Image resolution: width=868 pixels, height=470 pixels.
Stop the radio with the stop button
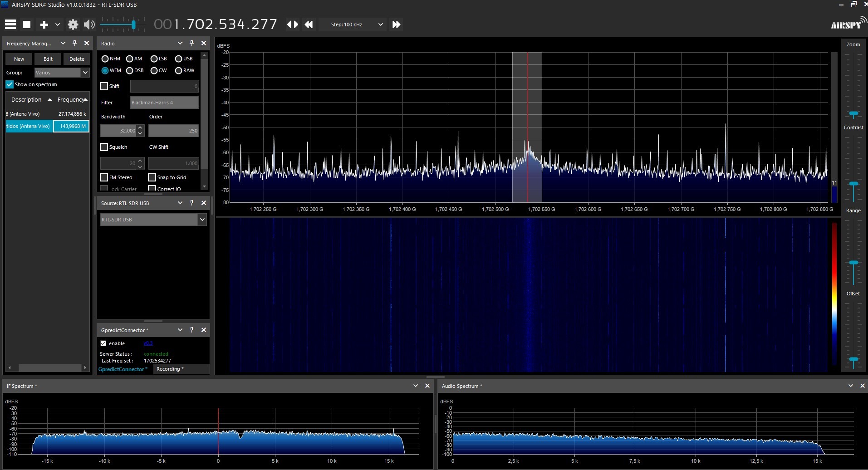click(x=27, y=24)
